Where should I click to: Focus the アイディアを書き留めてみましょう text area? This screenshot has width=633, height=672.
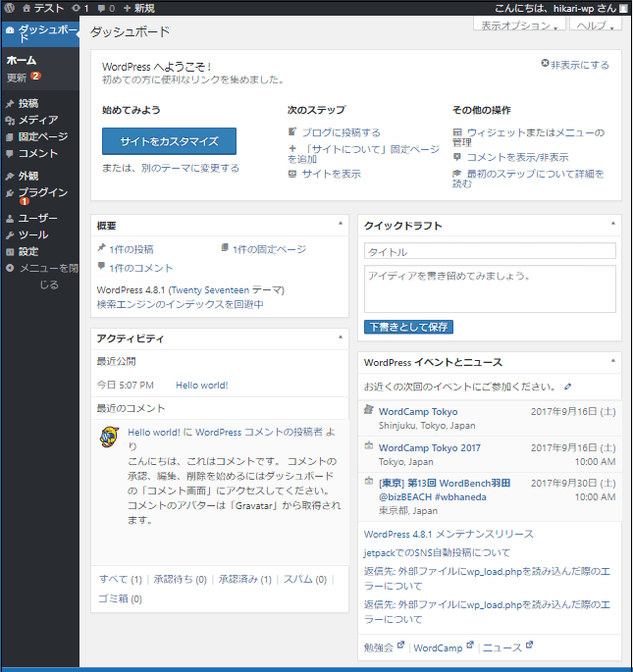(x=490, y=288)
